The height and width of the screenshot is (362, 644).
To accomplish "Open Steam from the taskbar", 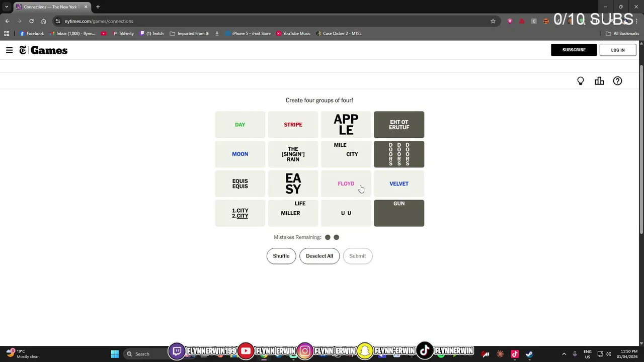I will [529, 354].
